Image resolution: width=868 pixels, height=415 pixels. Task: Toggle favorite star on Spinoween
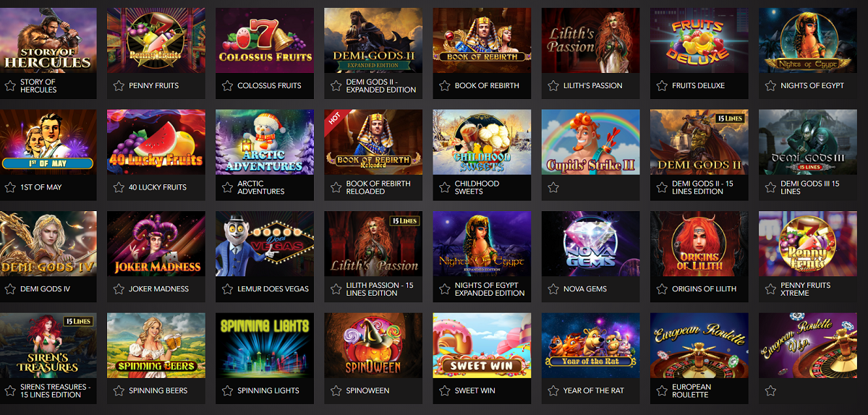click(336, 390)
